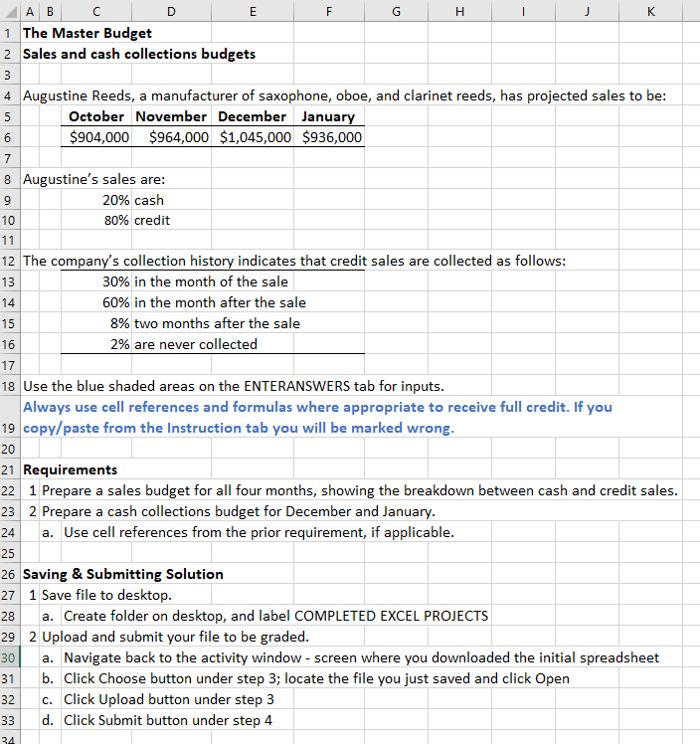Viewport: 700px width, 744px height.
Task: Click the 'cash' label cell
Action: point(149,200)
